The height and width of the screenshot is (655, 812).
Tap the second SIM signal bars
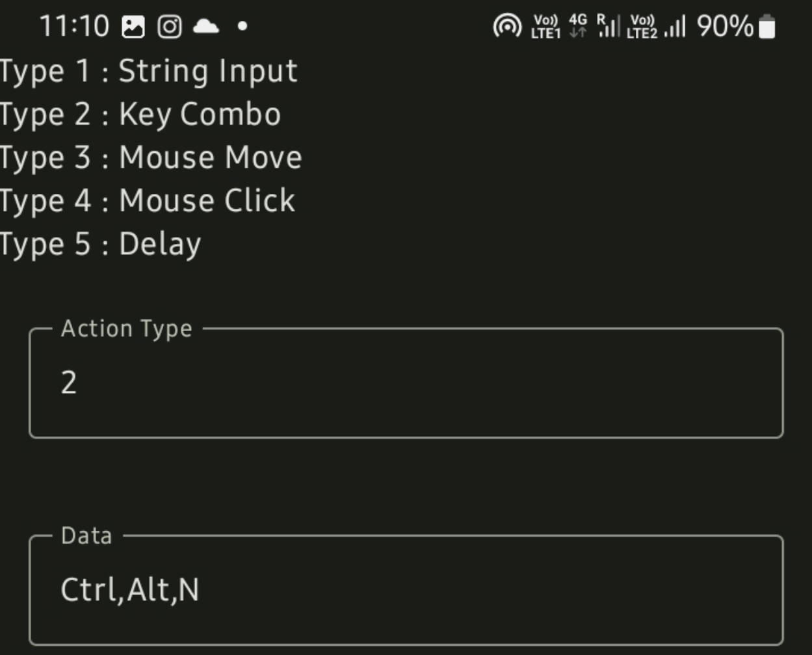pos(675,27)
